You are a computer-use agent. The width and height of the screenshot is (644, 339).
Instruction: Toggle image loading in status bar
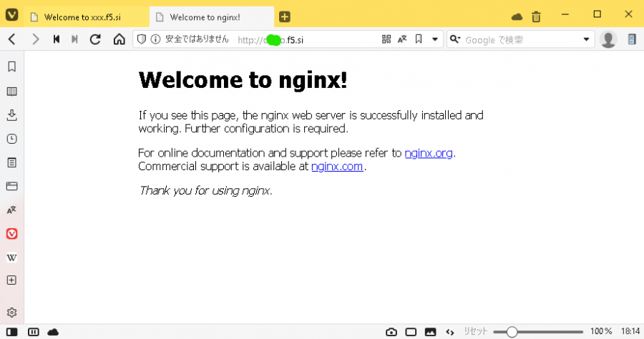coord(430,332)
